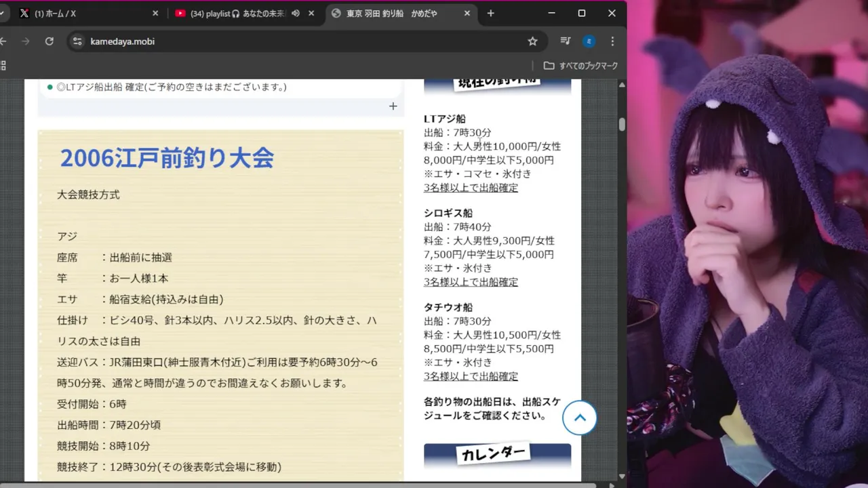Click the scrollbar up arrow
This screenshot has height=488, width=868.
point(622,84)
